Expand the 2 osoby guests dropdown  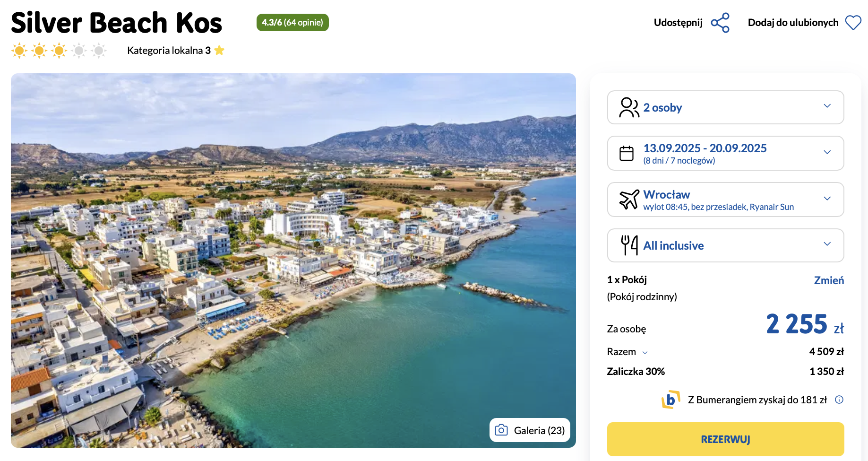(x=827, y=106)
